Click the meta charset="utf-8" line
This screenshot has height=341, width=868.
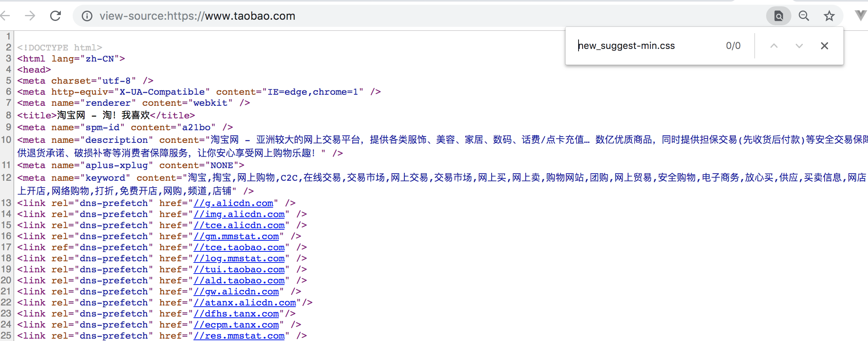coord(85,81)
